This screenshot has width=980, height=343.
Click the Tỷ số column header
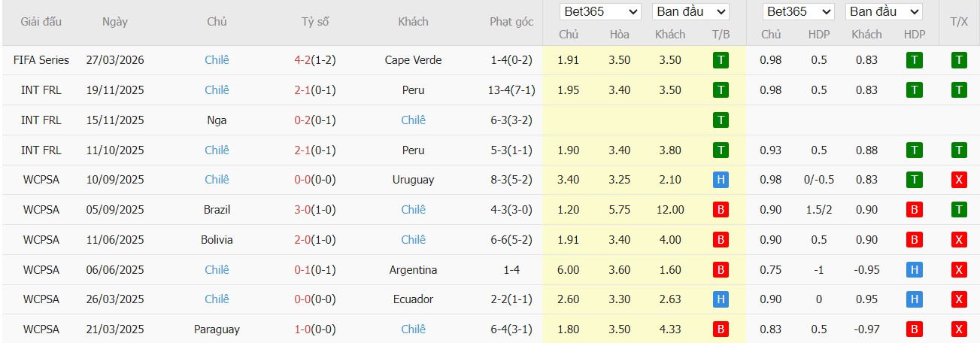coord(314,22)
